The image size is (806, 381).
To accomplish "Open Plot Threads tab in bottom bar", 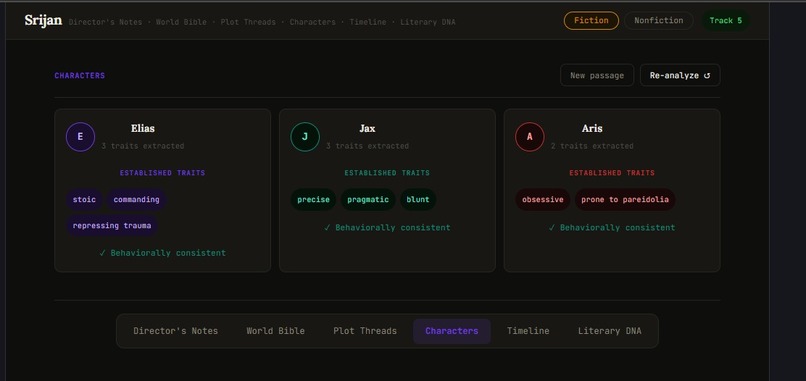I will tap(365, 331).
